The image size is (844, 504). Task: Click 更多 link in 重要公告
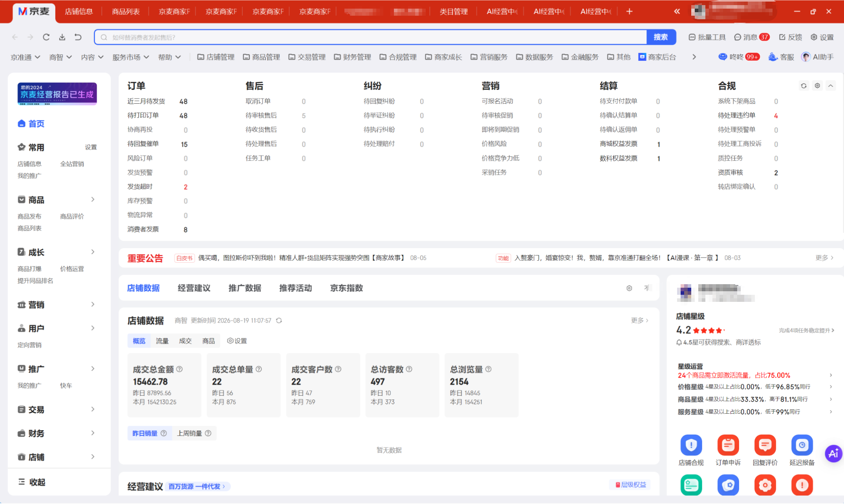[x=824, y=257]
